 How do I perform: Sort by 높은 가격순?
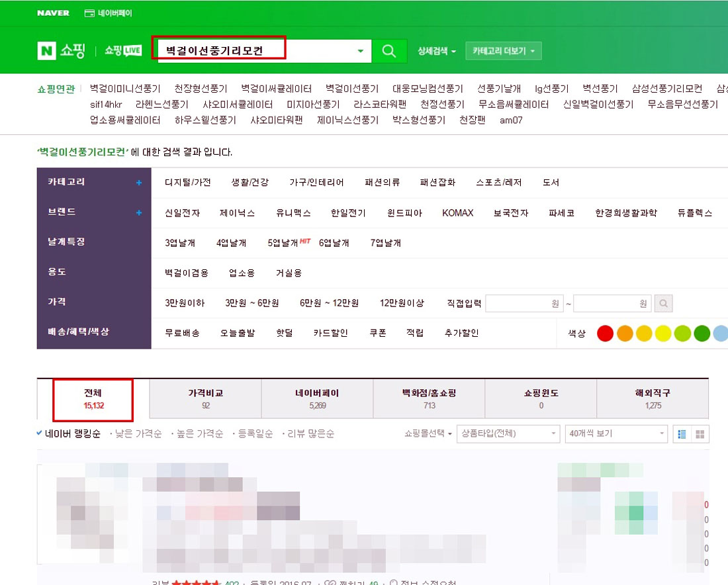(200, 433)
